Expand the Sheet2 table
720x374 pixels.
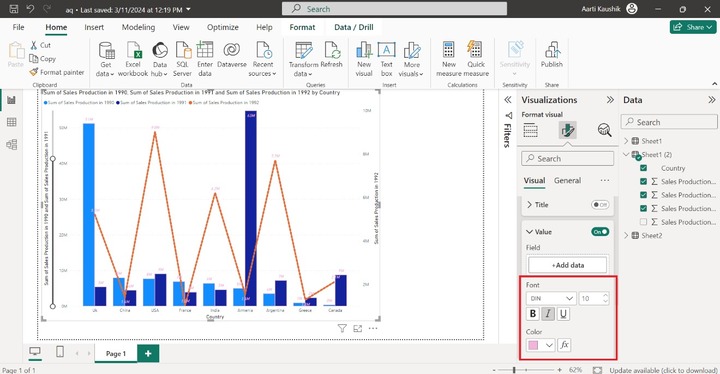click(x=626, y=235)
